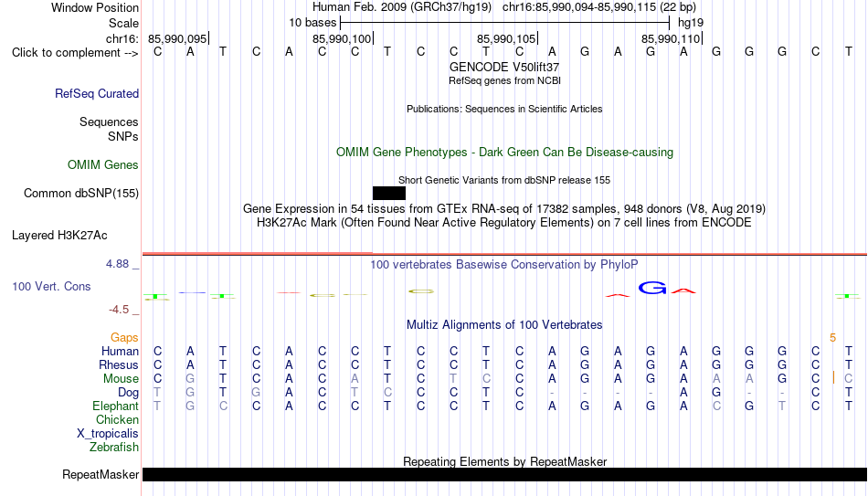Click 'Repeating Elements by RepeatMasker' title
Viewport: 868px width, 496px height.
click(x=504, y=461)
